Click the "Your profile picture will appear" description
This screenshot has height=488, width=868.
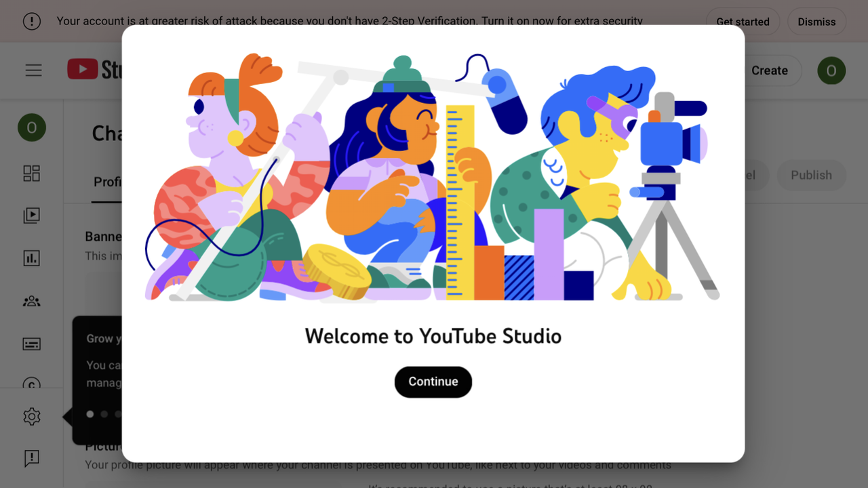coord(378,465)
